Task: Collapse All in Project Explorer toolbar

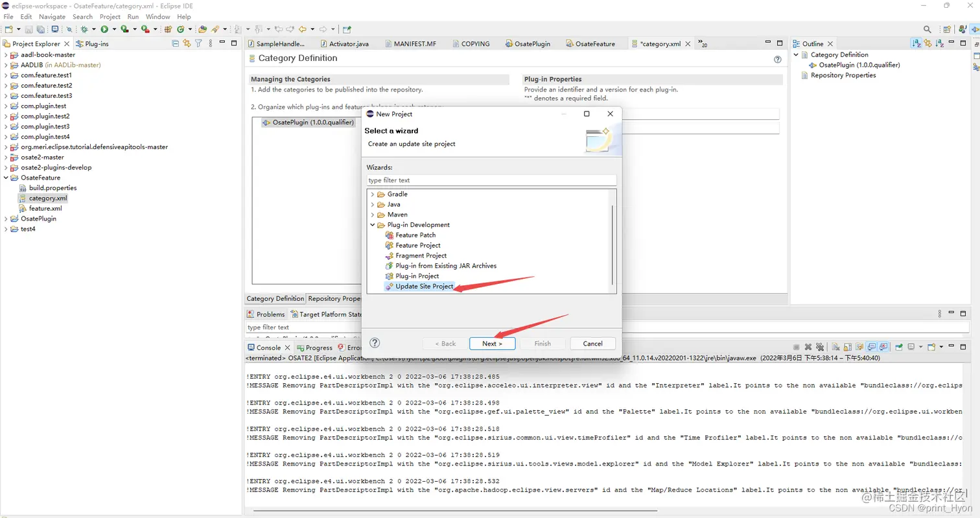Action: tap(176, 43)
